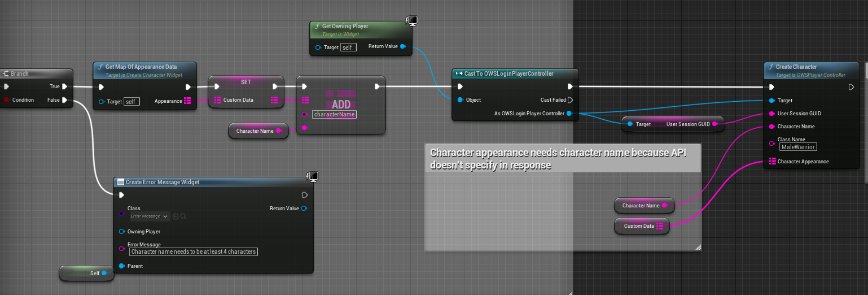This screenshot has width=868, height=295.
Task: Select the Create Error Message Widget node title
Action: pyautogui.click(x=163, y=182)
